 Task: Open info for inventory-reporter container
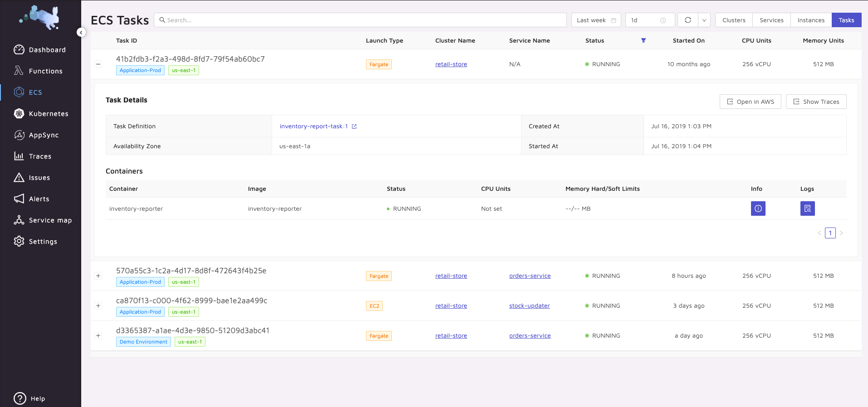[x=758, y=208]
